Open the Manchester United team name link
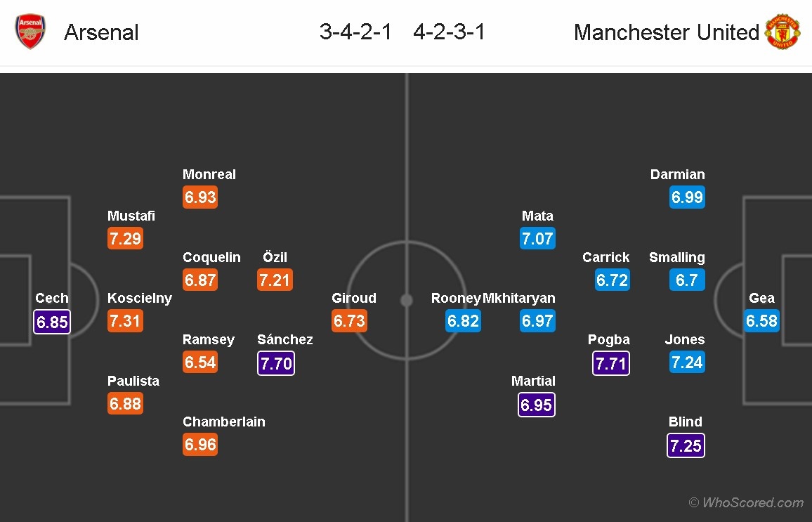This screenshot has height=522, width=812. tap(666, 33)
